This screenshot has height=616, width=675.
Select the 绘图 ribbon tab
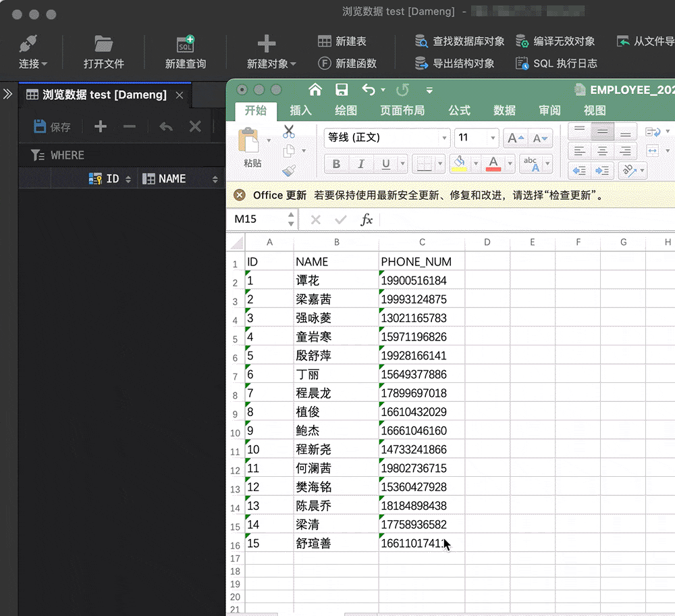click(x=346, y=111)
